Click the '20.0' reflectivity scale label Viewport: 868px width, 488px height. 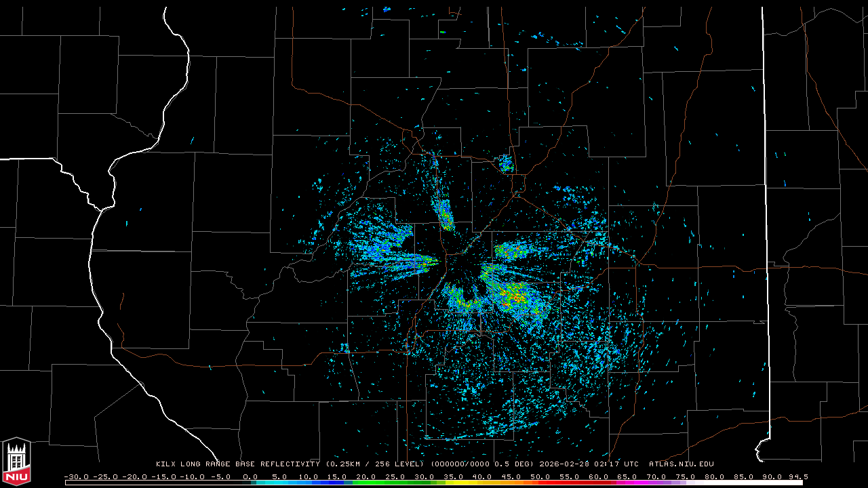[366, 476]
